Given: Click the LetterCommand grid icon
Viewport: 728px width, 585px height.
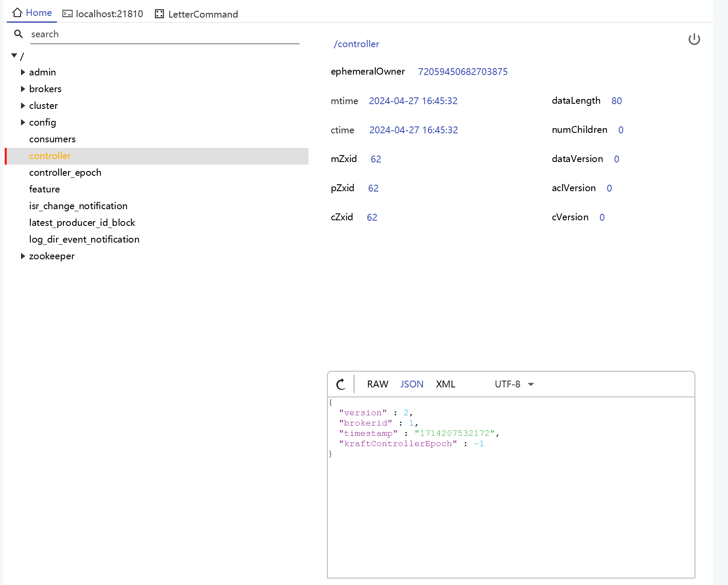Looking at the screenshot, I should pos(159,14).
